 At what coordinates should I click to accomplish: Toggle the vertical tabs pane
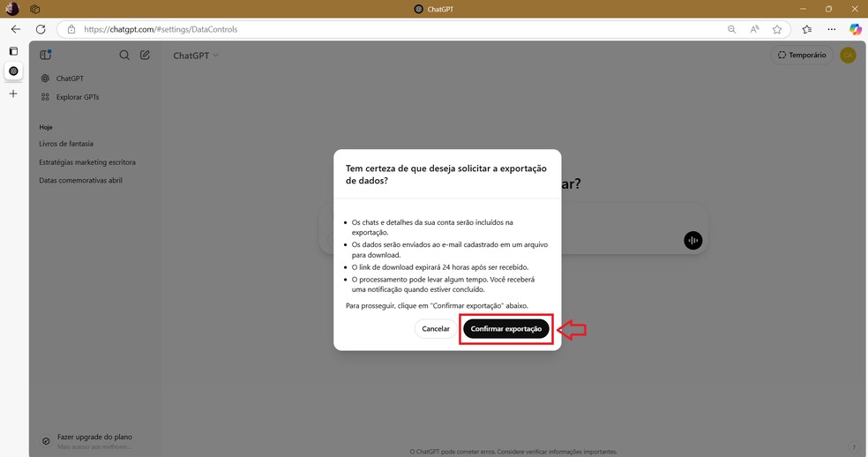[x=13, y=51]
